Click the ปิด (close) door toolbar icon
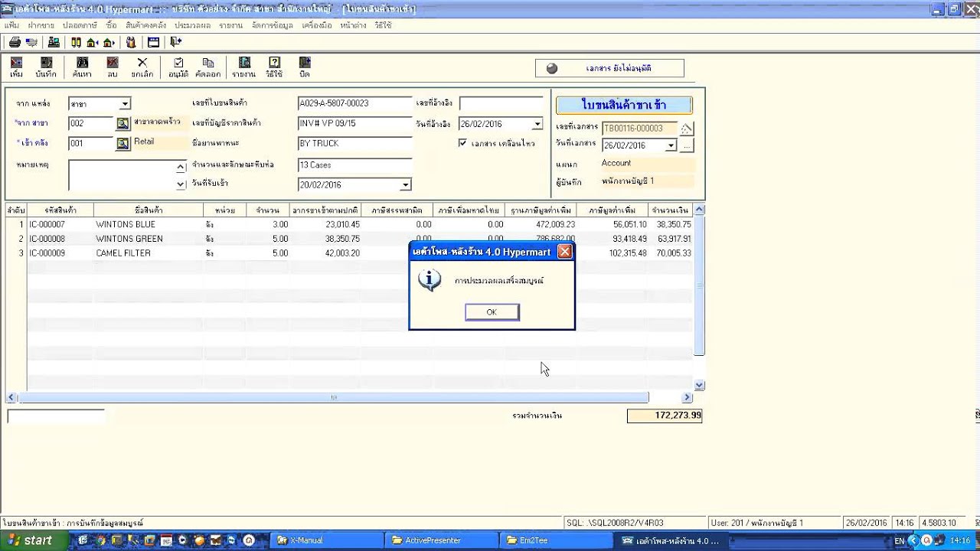This screenshot has height=551, width=980. [305, 67]
